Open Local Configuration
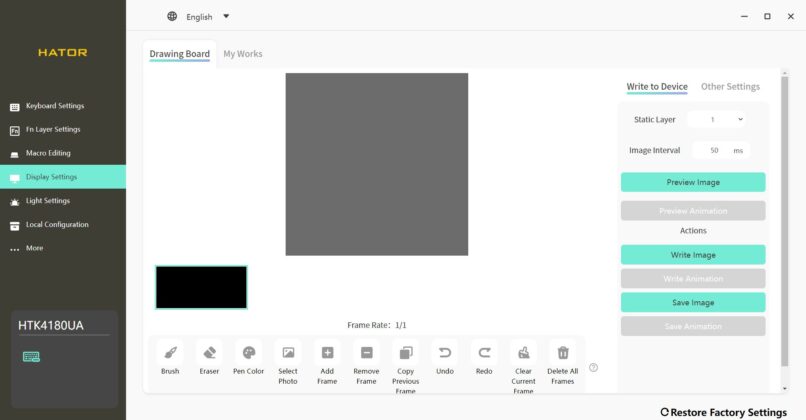Image resolution: width=806 pixels, height=420 pixels. (63, 225)
